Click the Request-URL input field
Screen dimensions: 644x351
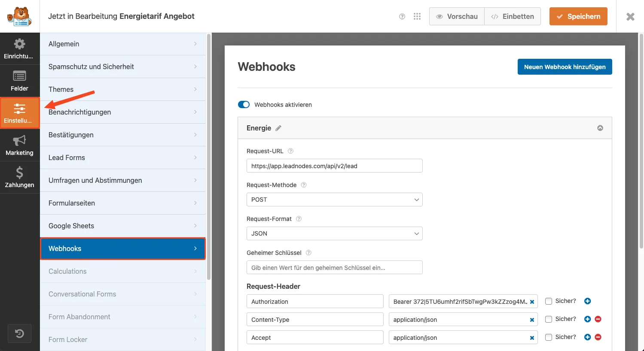tap(335, 166)
